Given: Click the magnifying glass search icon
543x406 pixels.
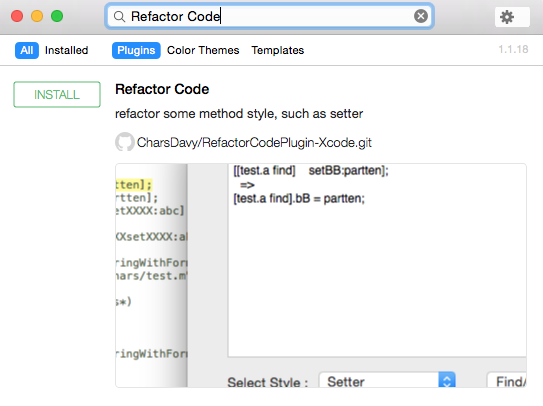Looking at the screenshot, I should [119, 16].
